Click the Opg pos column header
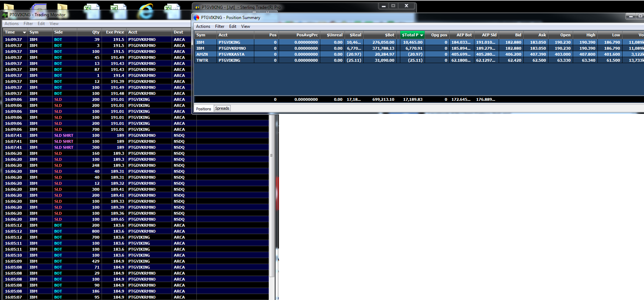Image resolution: width=644 pixels, height=300 pixels. (437, 35)
